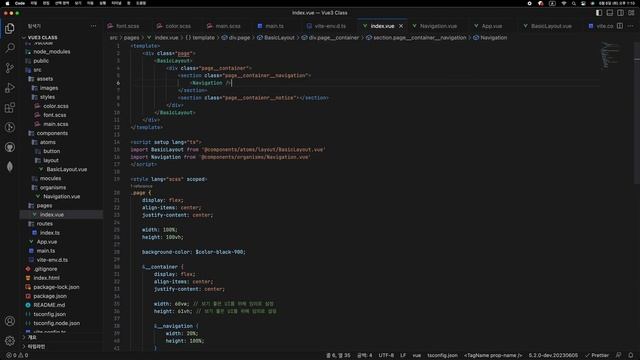
Task: Click the macOS Spotlight search icon
Action: coord(574,3)
